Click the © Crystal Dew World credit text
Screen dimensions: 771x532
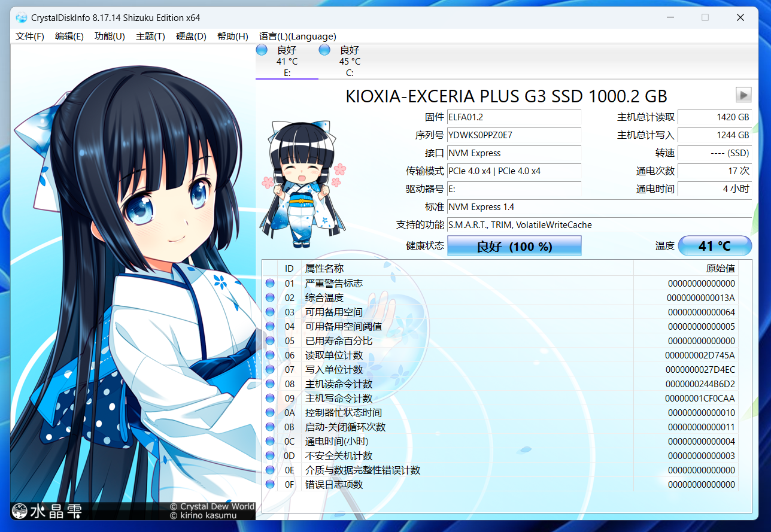pyautogui.click(x=212, y=506)
